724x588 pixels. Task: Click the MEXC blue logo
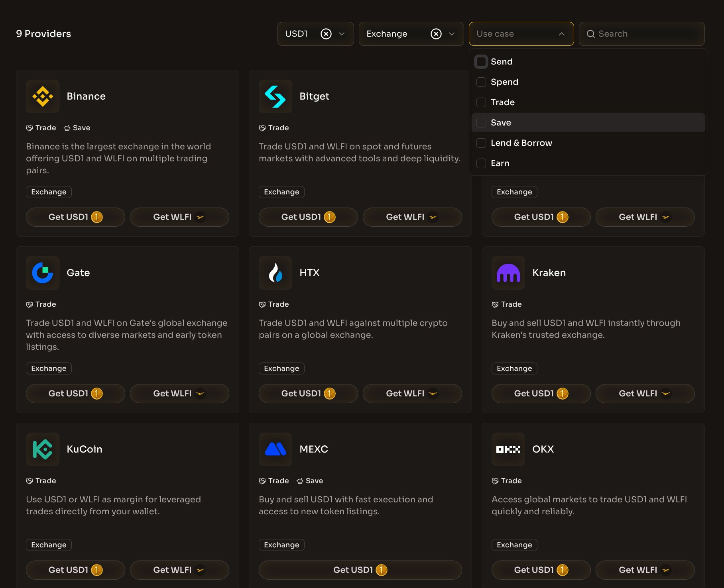275,449
